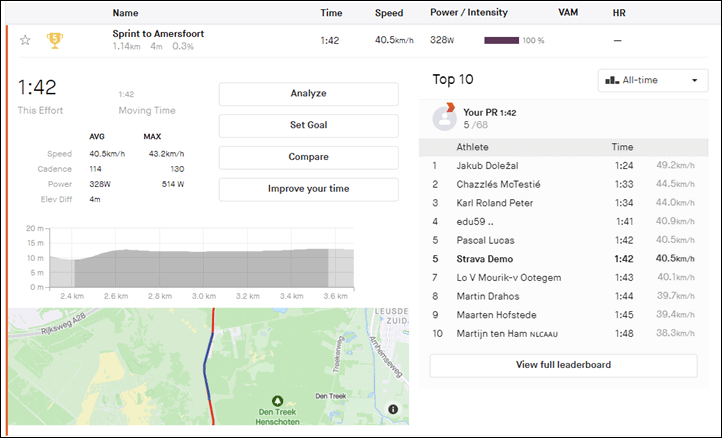Open the All-time leaderboard filter dropdown
Screen dimensions: 722x438
(652, 80)
